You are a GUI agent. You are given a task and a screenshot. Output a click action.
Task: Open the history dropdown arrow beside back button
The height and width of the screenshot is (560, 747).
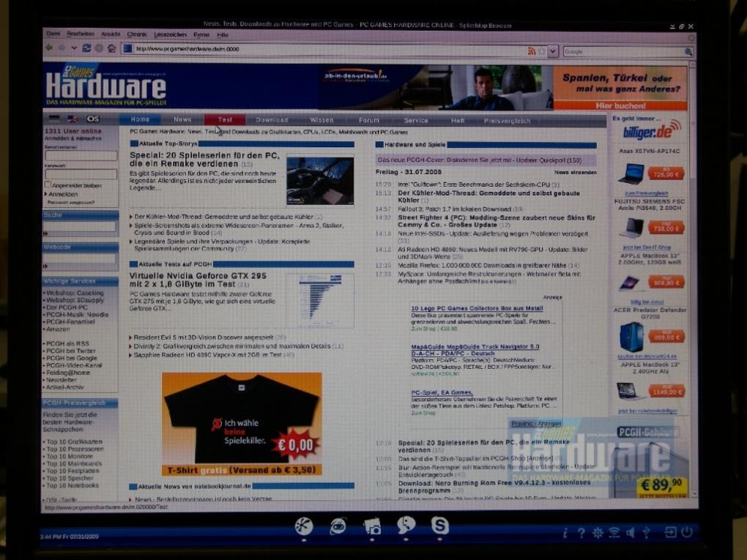coord(74,48)
